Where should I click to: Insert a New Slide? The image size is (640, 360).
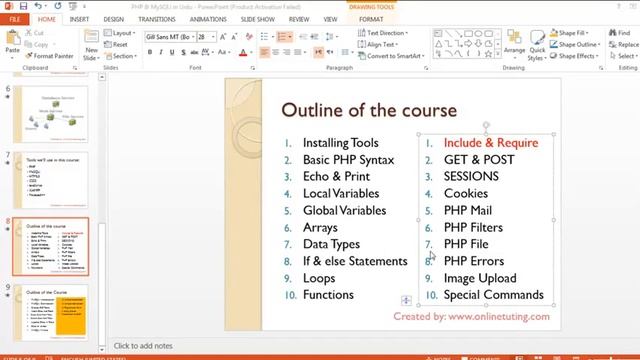91,45
